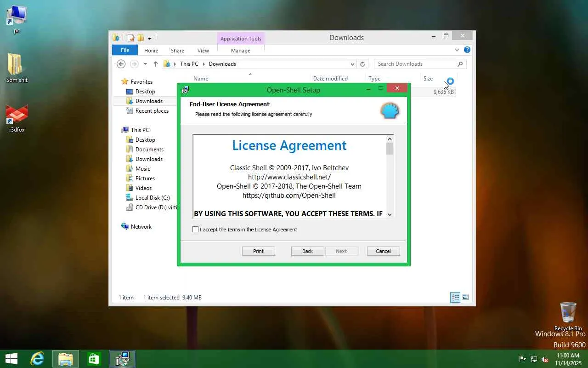
Task: Click the Forward arrow in Explorer
Action: pos(134,64)
